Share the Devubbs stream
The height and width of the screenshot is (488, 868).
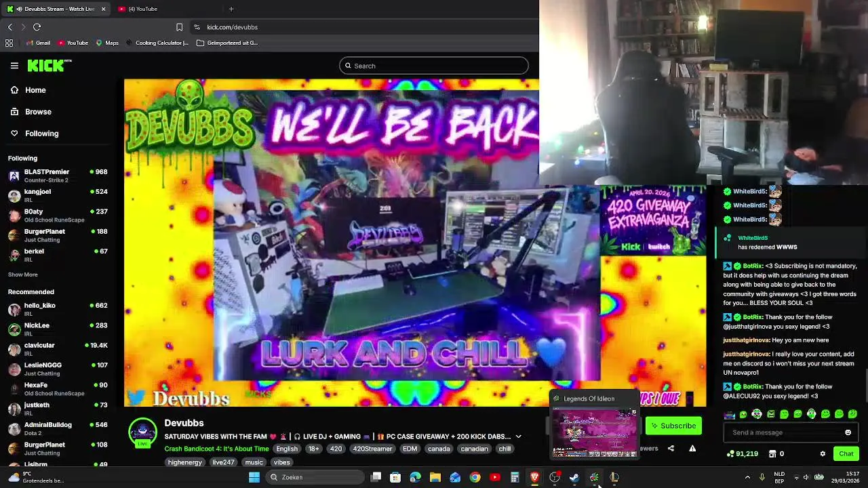[671, 448]
